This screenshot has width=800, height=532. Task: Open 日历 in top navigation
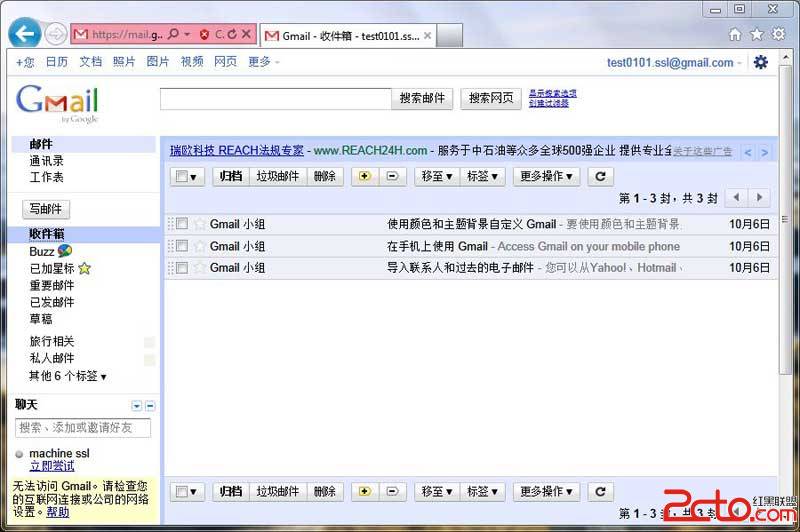pyautogui.click(x=57, y=62)
